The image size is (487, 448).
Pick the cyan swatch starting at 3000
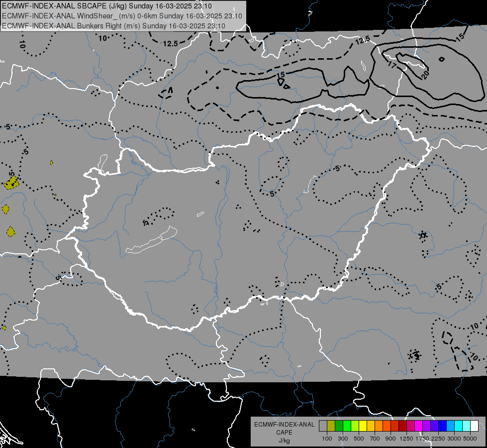click(x=459, y=426)
